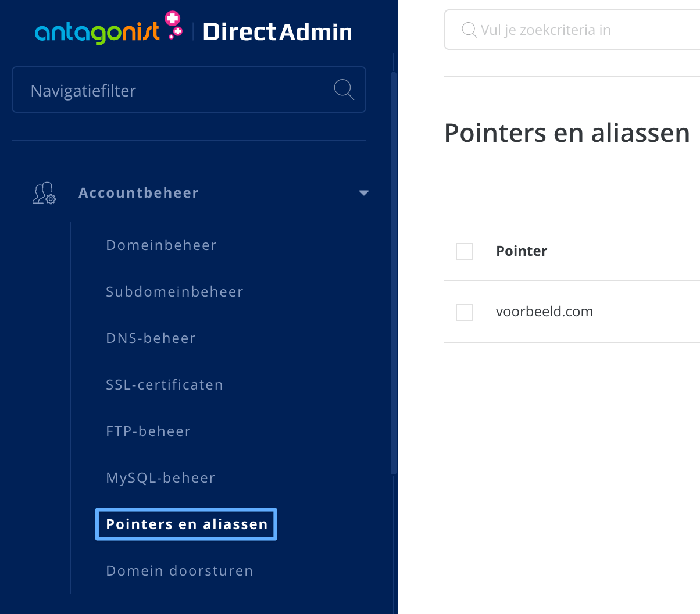Open Subdomeinbeheer in the navigation

coord(174,291)
